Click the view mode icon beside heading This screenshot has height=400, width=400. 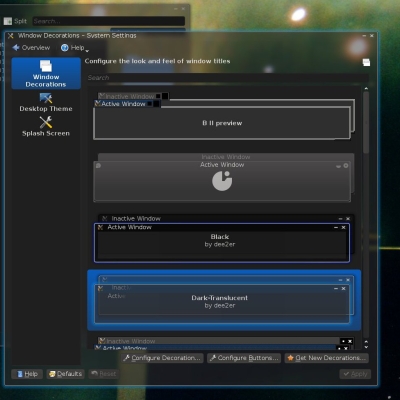(x=366, y=62)
